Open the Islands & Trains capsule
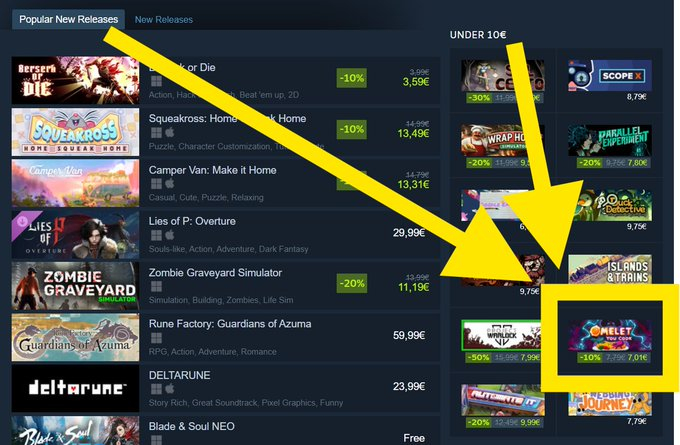Image resolution: width=680 pixels, height=445 pixels. coord(610,270)
